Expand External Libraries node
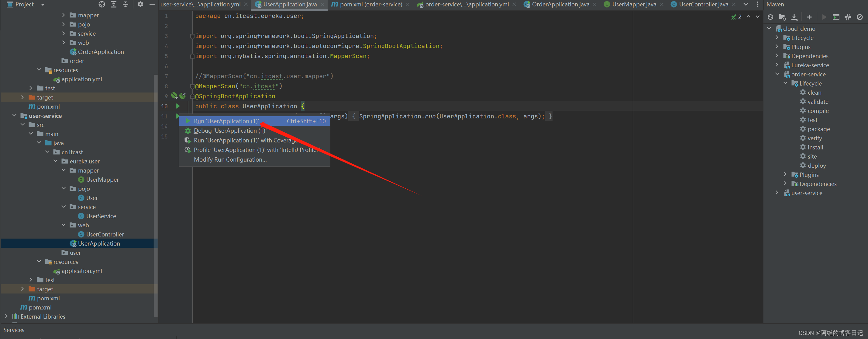The height and width of the screenshot is (339, 868). click(x=6, y=316)
